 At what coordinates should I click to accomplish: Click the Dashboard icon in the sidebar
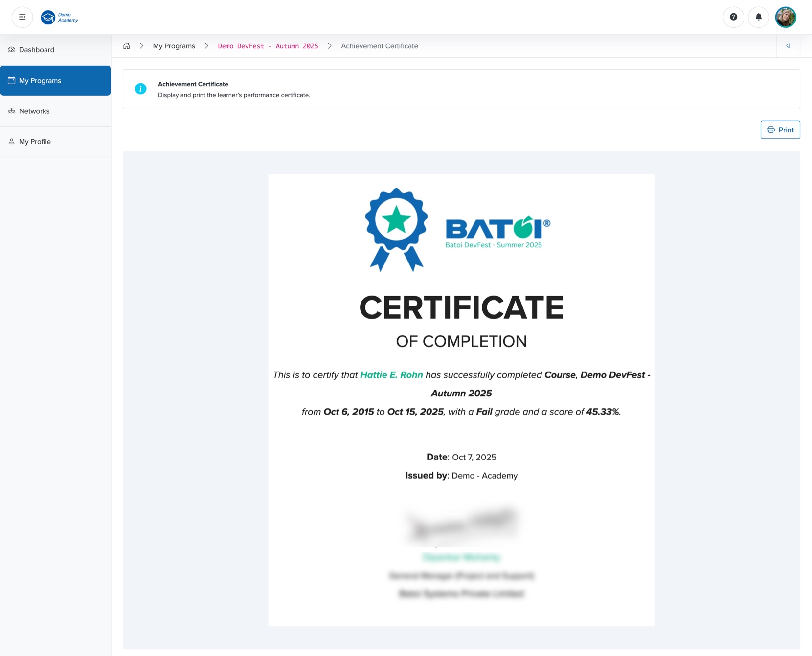(x=11, y=49)
